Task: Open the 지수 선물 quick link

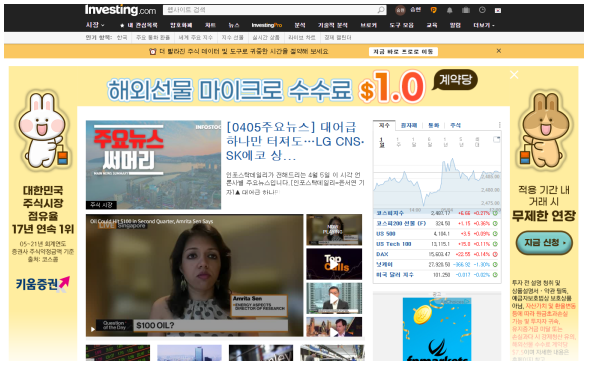Action: point(232,38)
